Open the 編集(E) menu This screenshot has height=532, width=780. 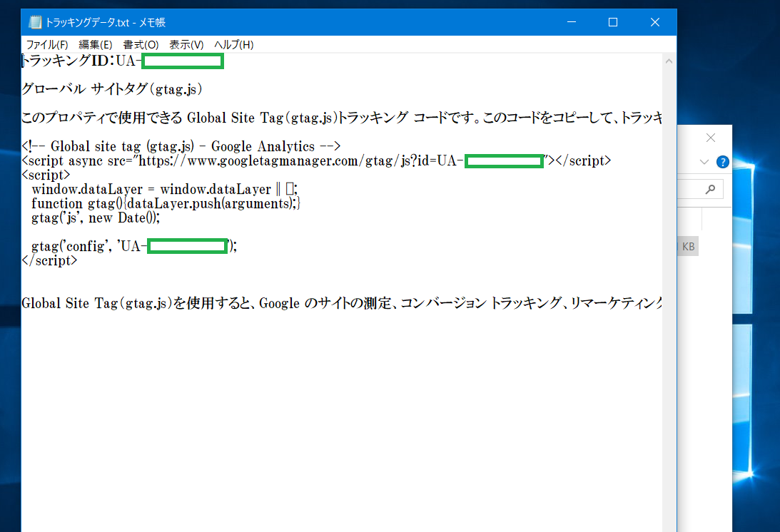tap(95, 45)
